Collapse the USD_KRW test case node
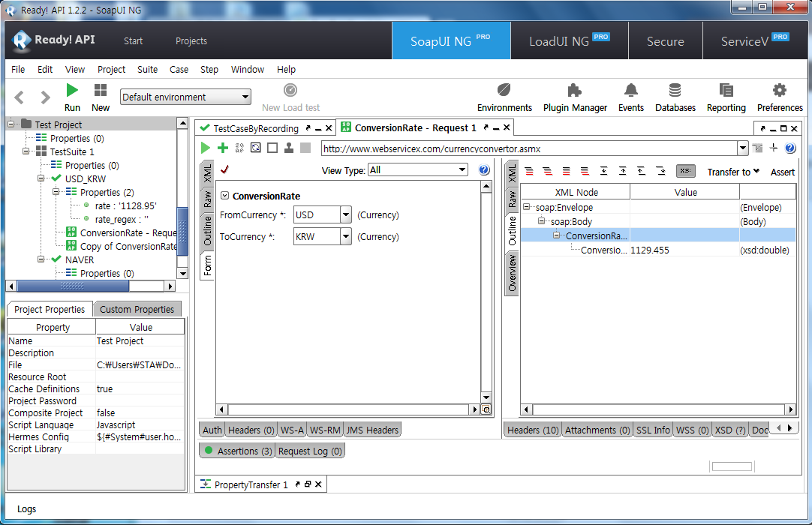The image size is (812, 525). coord(41,179)
